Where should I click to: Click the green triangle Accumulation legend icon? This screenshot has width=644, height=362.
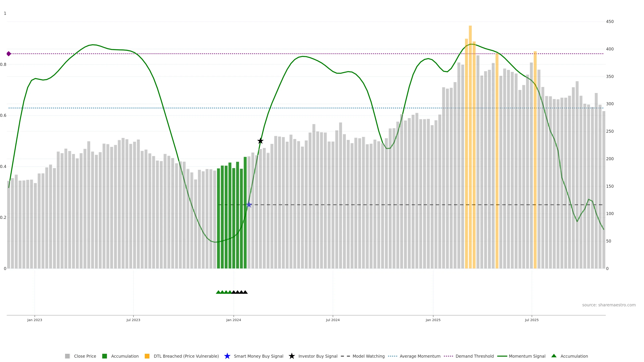554,356
